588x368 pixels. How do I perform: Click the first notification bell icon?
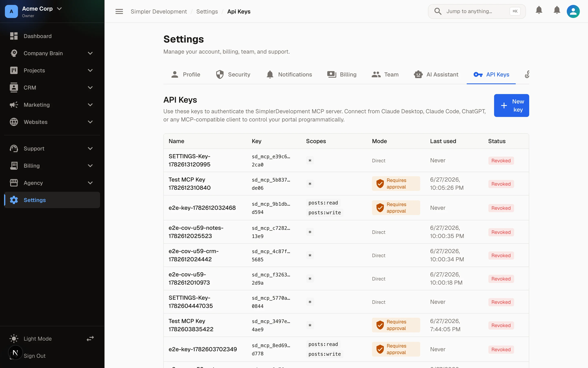(539, 10)
